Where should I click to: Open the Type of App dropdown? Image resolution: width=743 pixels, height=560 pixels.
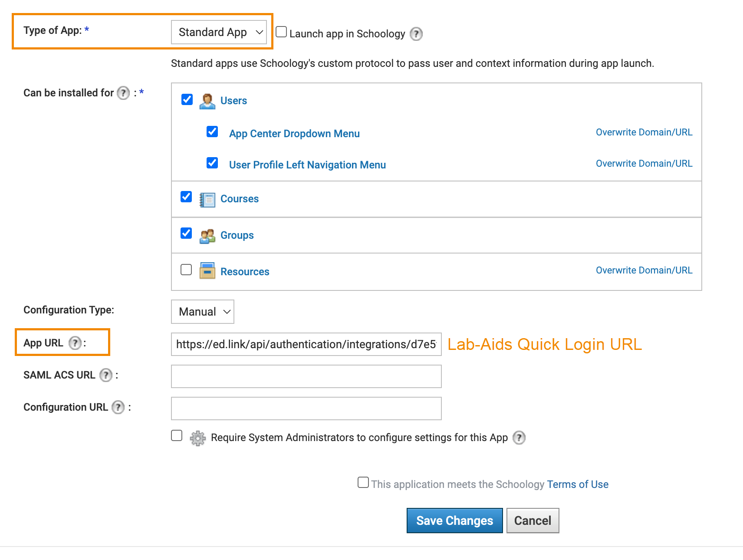pyautogui.click(x=219, y=32)
